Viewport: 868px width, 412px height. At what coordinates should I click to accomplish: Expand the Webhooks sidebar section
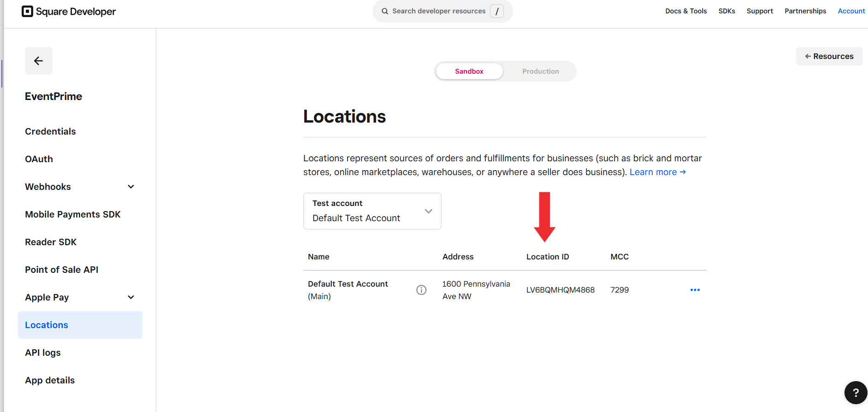point(131,187)
